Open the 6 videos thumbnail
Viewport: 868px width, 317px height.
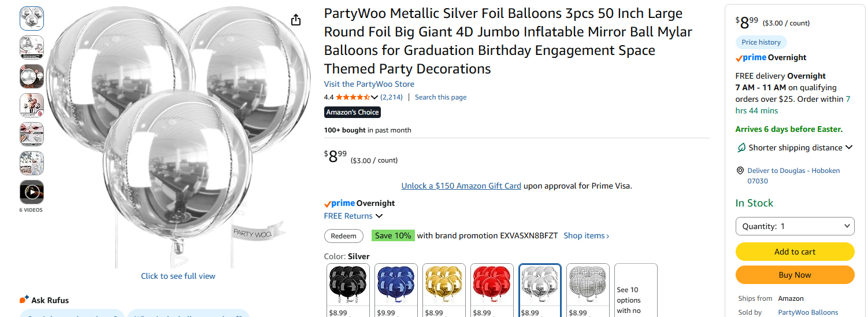point(32,192)
